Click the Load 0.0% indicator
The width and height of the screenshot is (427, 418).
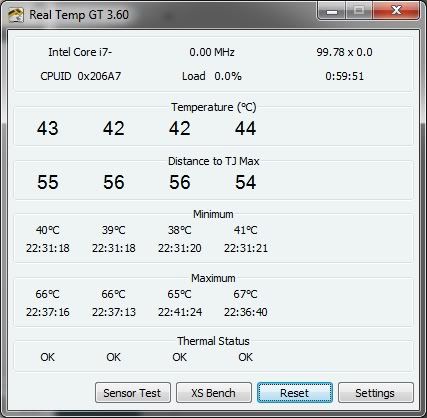pyautogui.click(x=212, y=76)
